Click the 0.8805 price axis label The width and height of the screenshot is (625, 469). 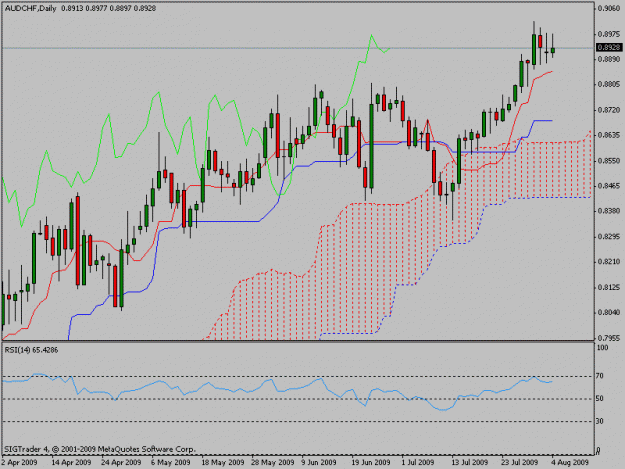coord(609,84)
